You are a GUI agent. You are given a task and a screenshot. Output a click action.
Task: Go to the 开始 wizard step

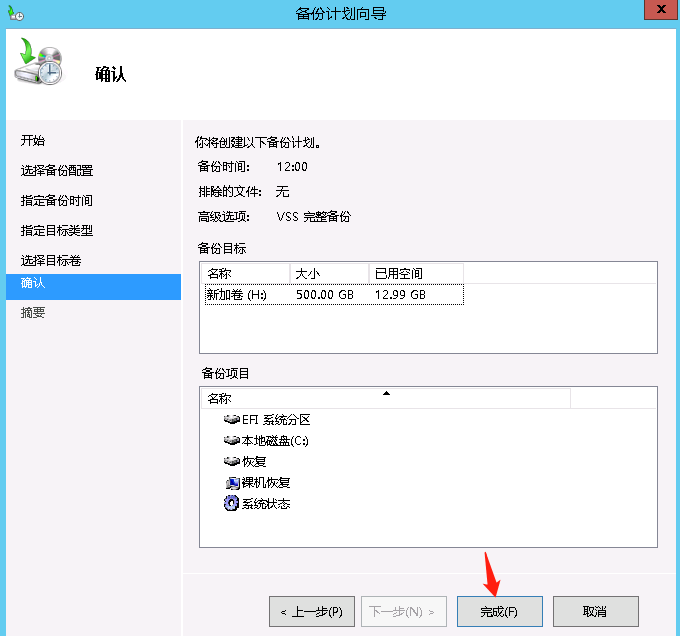33,141
